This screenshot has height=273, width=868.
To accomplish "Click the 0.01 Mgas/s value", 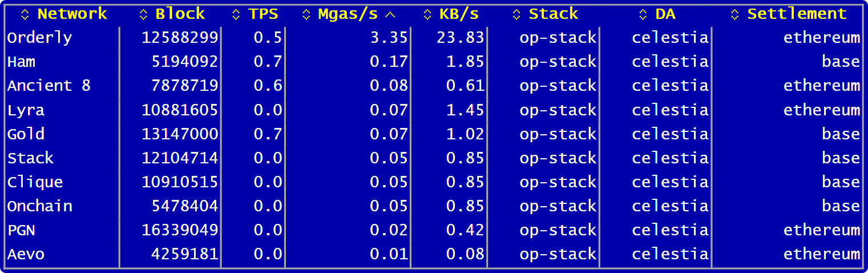I will coord(389,254).
